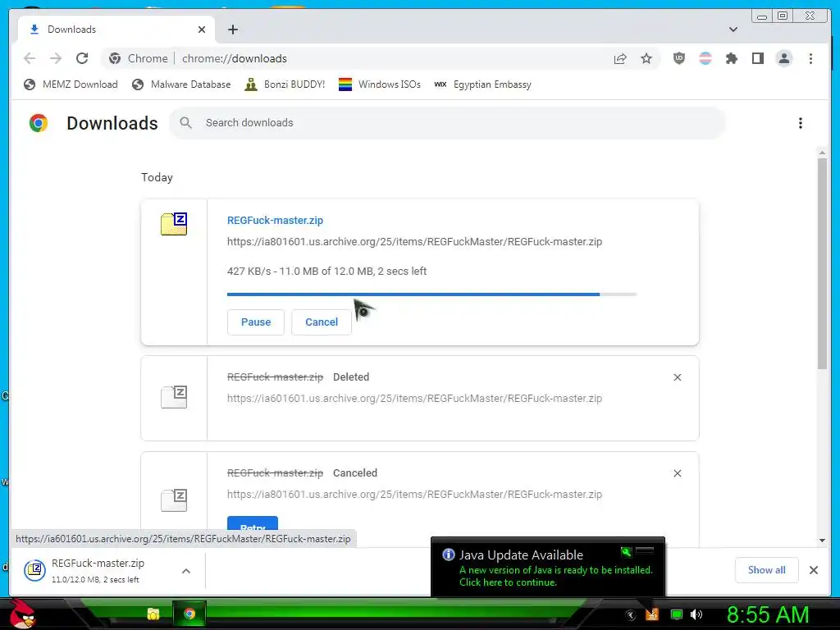Show all downloads from the shelf
The image size is (840, 630).
click(x=767, y=571)
